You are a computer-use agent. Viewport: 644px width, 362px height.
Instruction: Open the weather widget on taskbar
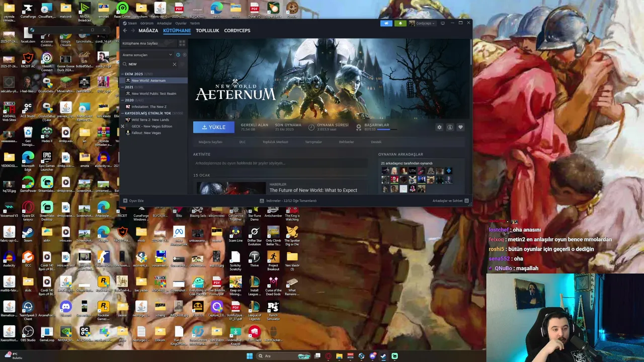[x=14, y=356]
